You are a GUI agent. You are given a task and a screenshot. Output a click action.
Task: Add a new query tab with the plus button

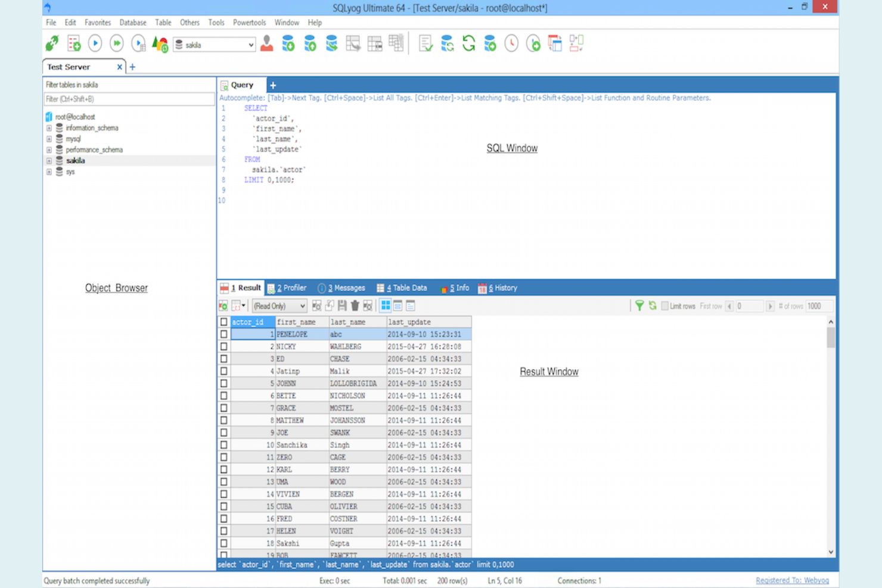272,85
